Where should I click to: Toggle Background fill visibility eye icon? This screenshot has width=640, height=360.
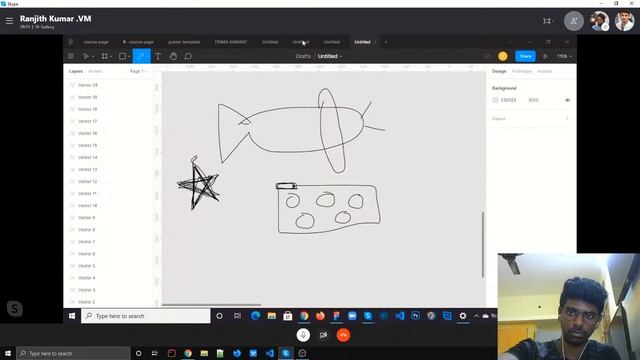(x=567, y=100)
